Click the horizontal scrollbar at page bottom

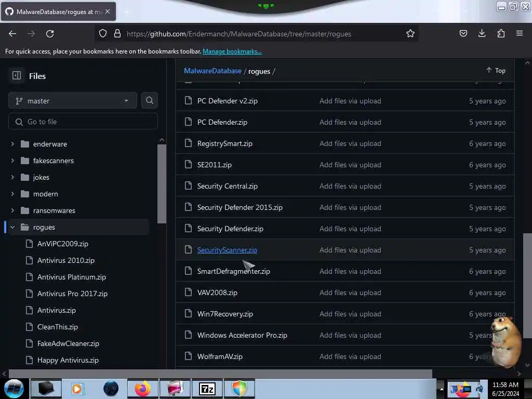220,374
